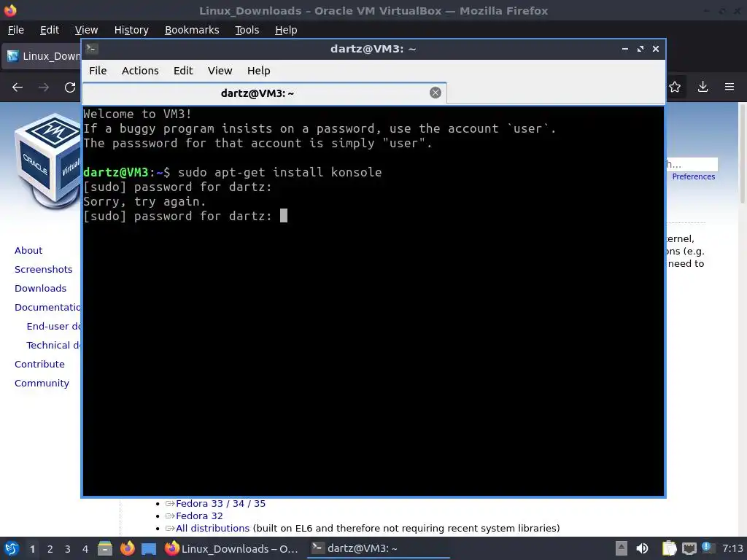Open the Lubuntu start menu
This screenshot has height=560, width=747.
click(12, 548)
